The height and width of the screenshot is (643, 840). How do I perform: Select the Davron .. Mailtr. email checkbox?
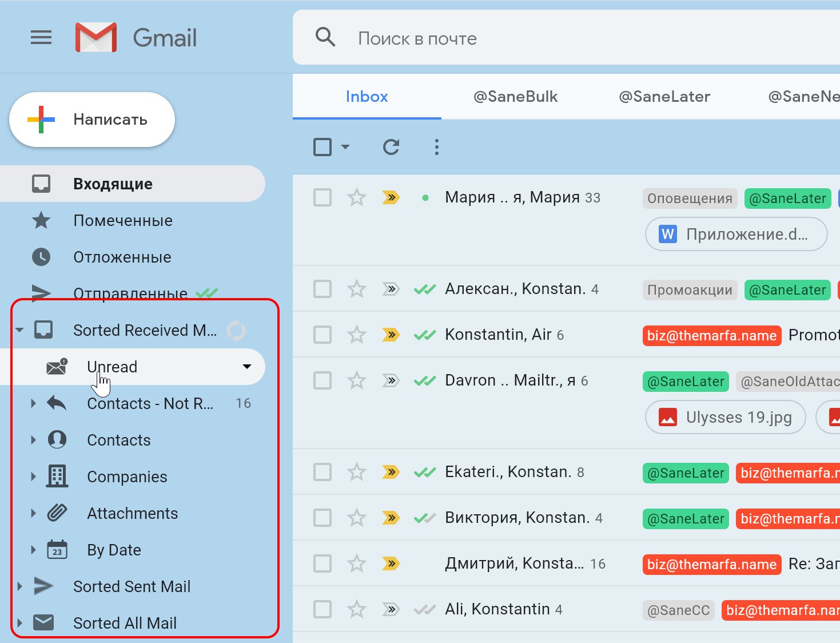[323, 380]
